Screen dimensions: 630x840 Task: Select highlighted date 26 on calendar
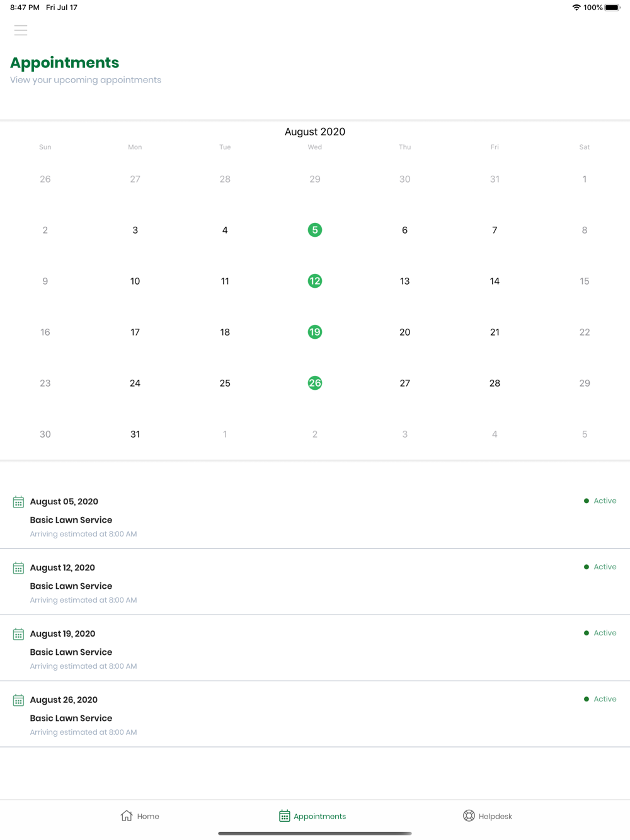pos(315,383)
